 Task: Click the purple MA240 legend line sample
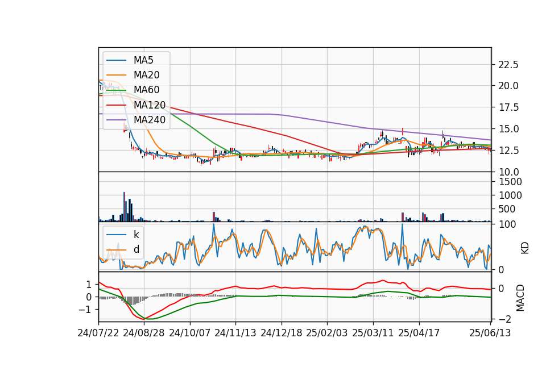point(116,120)
